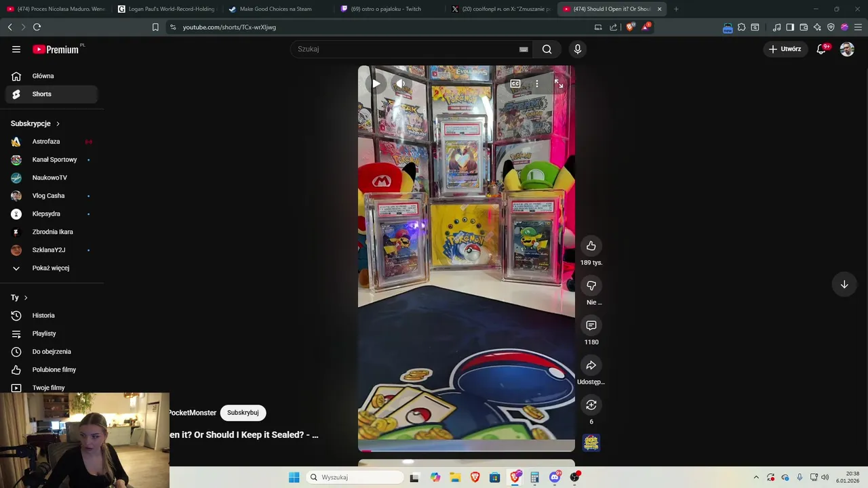Switch to Logan Paul's World-Record tab
868x488 pixels.
(x=166, y=9)
